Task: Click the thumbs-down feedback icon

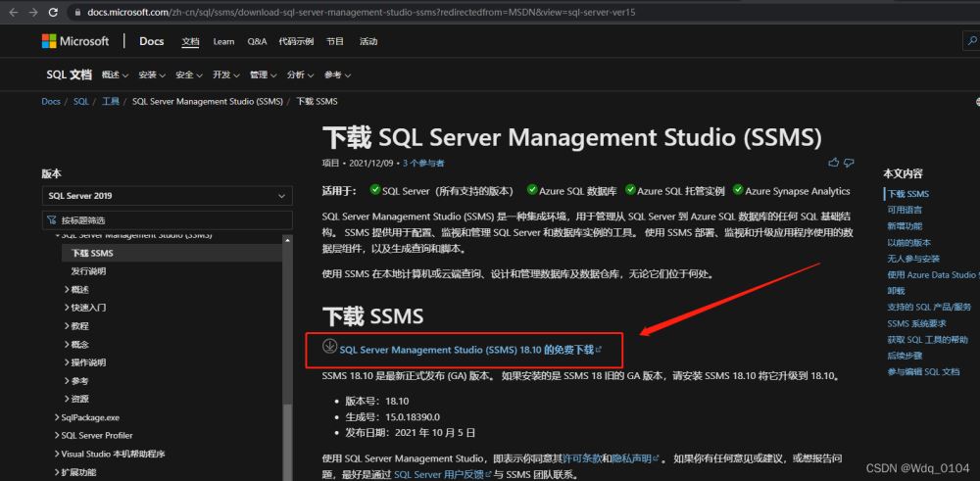Action: coord(849,162)
